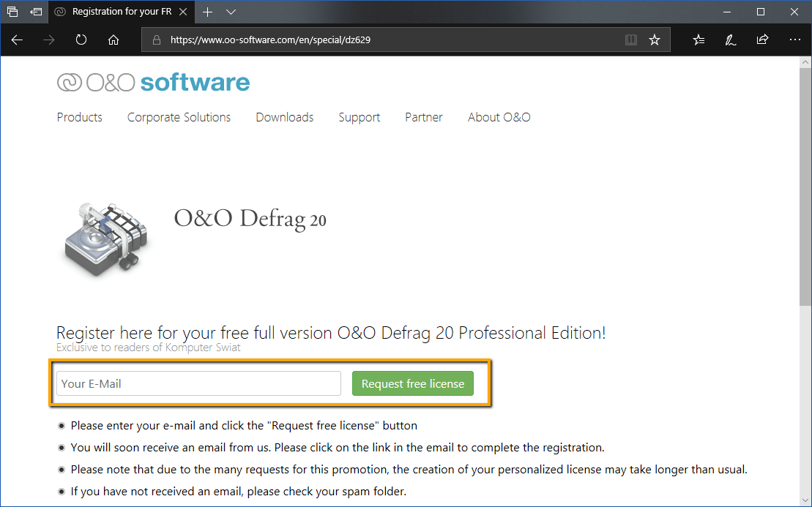Refresh the current page
Image resolution: width=812 pixels, height=507 pixels.
[81, 40]
